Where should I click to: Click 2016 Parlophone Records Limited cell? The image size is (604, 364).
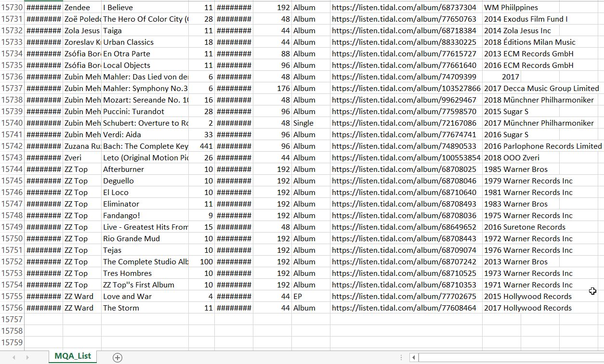(x=543, y=146)
